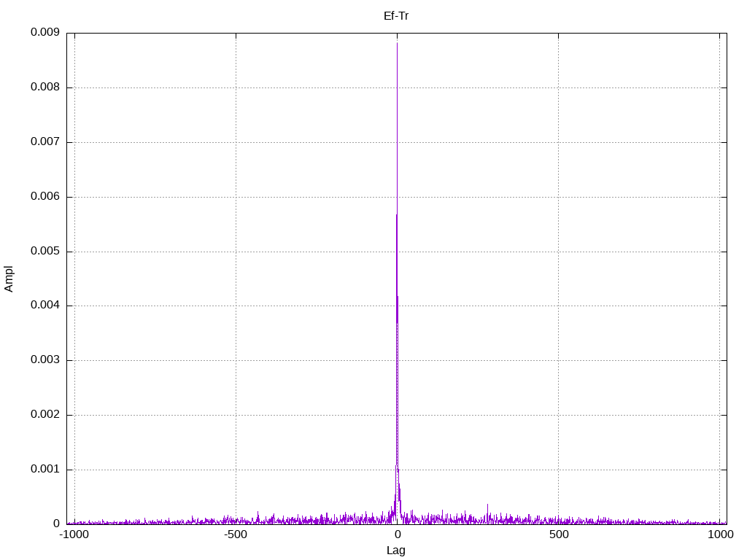Click x-axis tick label 500

[x=559, y=534]
